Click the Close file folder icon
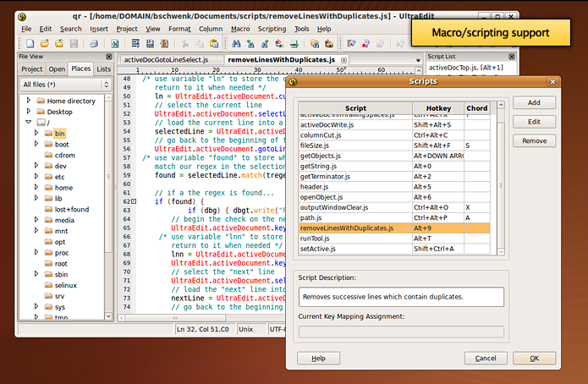Screen dimensions: 588x384 [59, 44]
